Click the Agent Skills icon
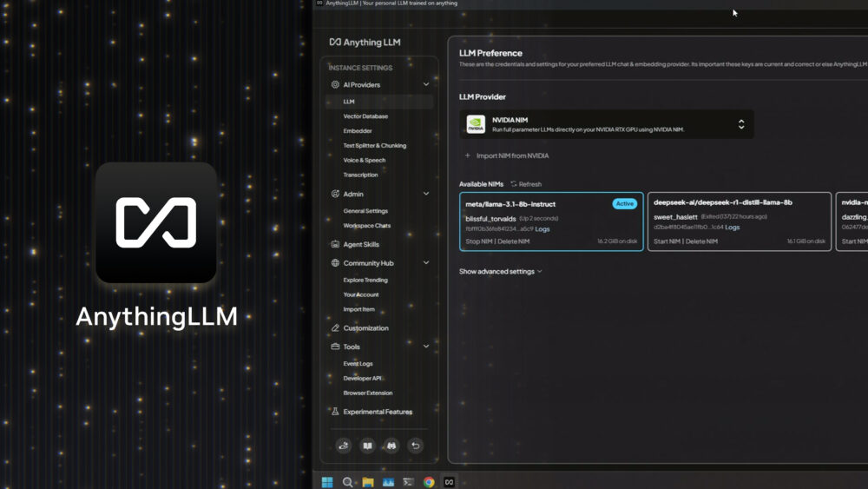868x489 pixels. pos(335,244)
